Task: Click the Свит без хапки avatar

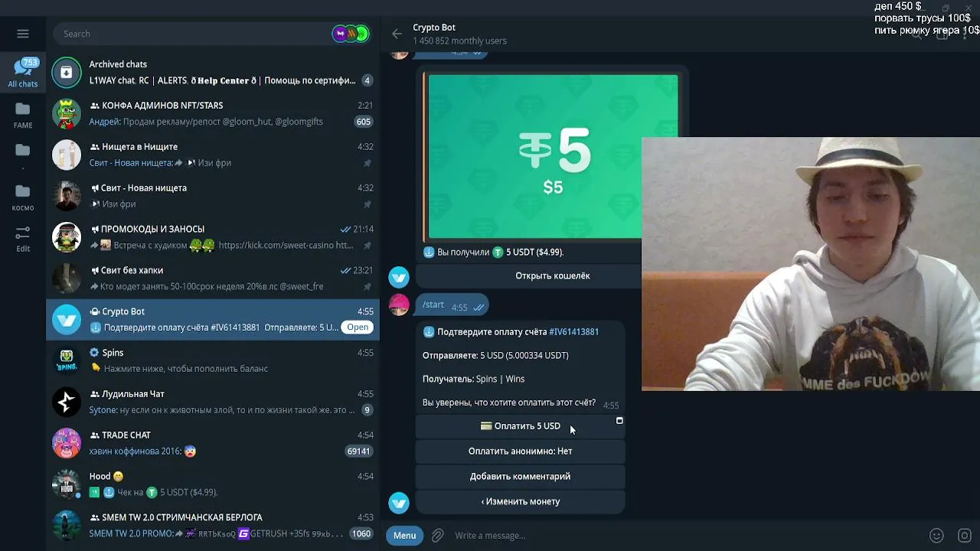Action: point(67,279)
